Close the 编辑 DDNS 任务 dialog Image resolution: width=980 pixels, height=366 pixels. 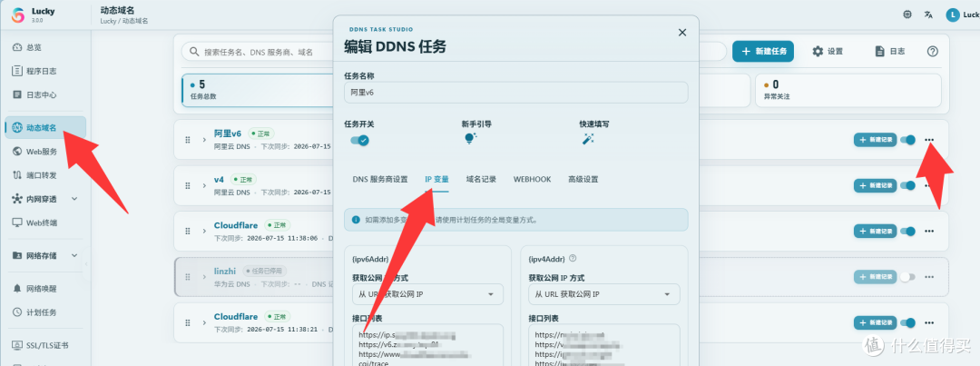coord(681,33)
